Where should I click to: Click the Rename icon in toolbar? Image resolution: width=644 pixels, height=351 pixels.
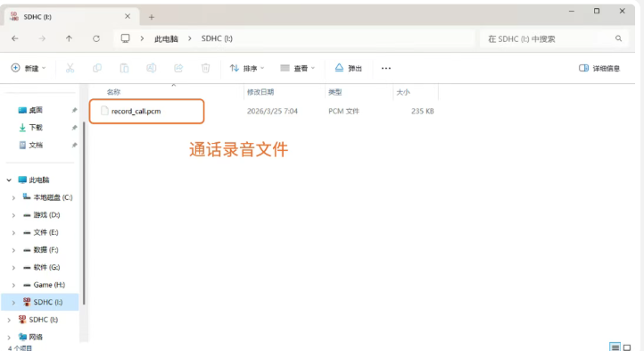pyautogui.click(x=151, y=68)
